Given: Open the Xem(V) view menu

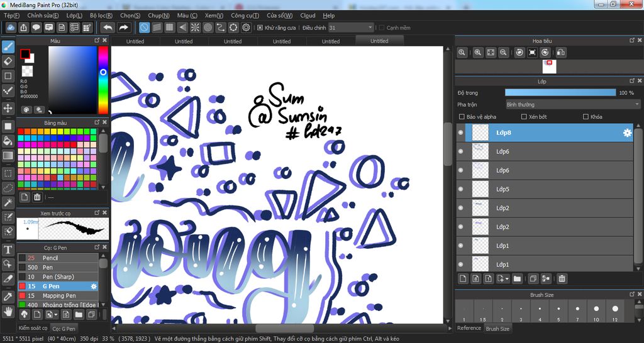Looking at the screenshot, I should 214,16.
